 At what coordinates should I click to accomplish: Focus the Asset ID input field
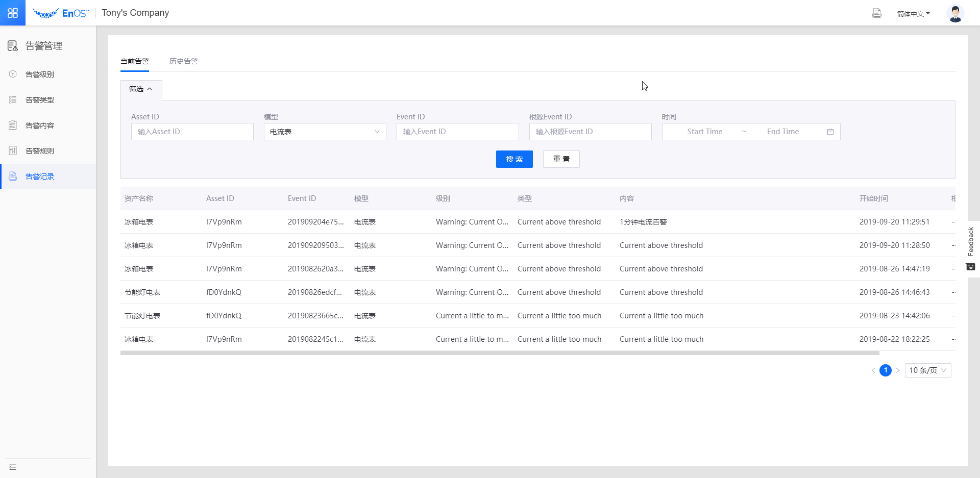(x=192, y=132)
